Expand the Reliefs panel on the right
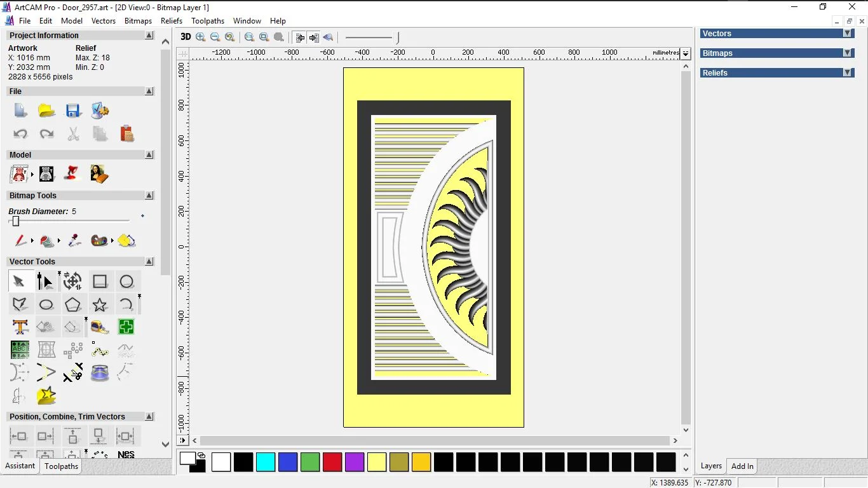This screenshot has width=868, height=488. point(847,73)
